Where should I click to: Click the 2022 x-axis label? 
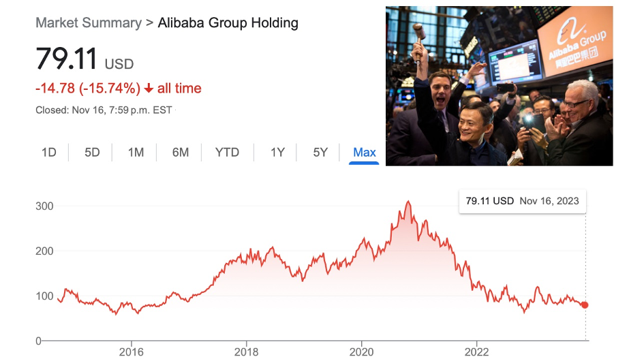476,352
